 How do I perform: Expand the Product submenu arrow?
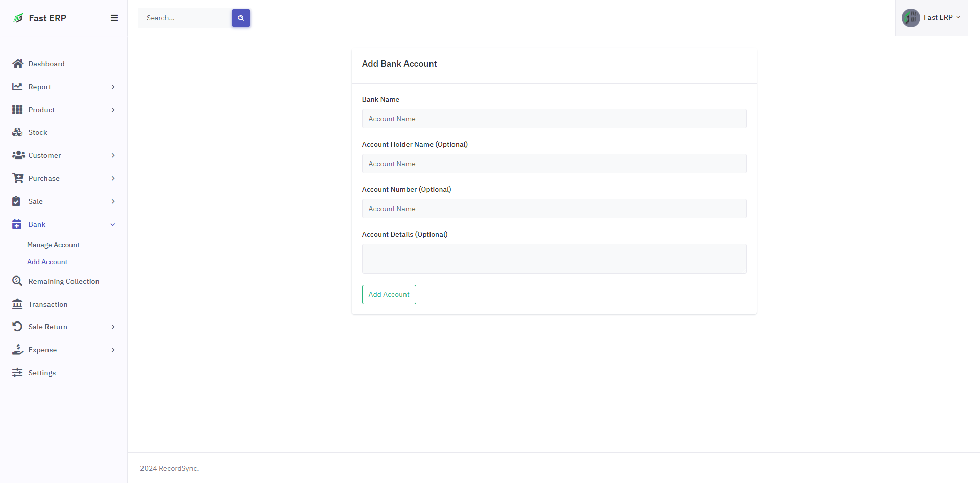point(113,110)
